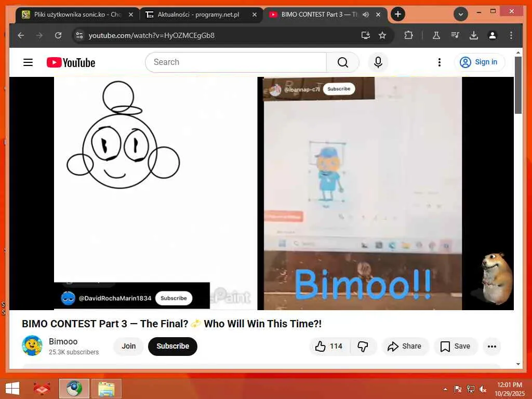Open YouTube settings three-dot menu
Image resolution: width=532 pixels, height=399 pixels.
440,62
